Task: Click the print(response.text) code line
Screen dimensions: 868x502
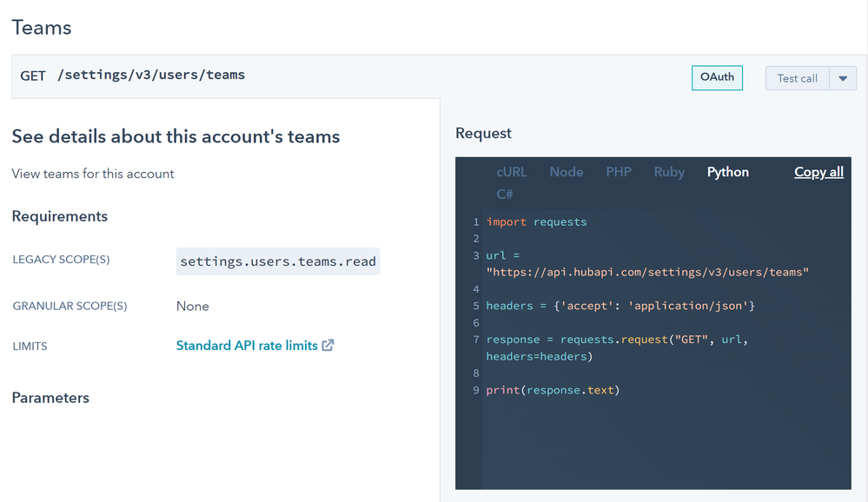Action: (x=553, y=390)
